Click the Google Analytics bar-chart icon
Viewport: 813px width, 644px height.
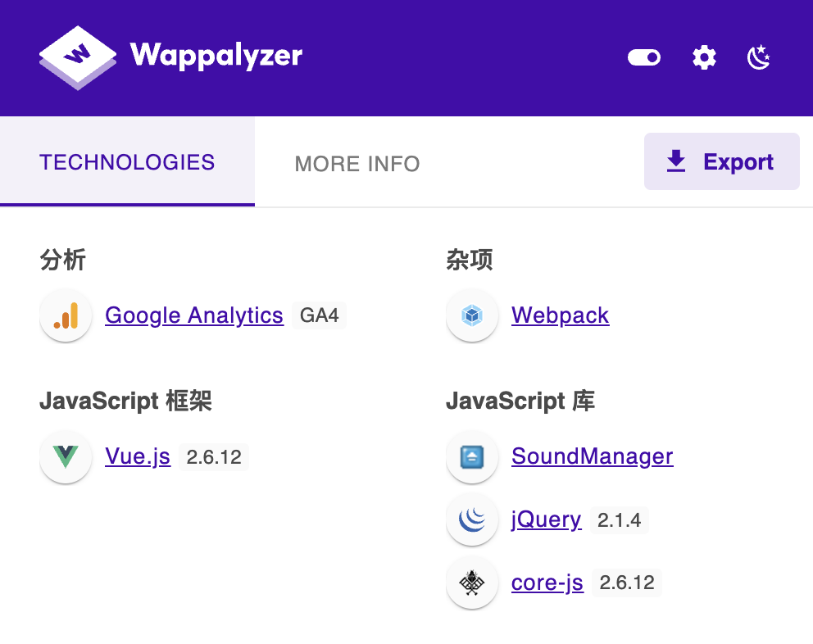click(x=66, y=315)
